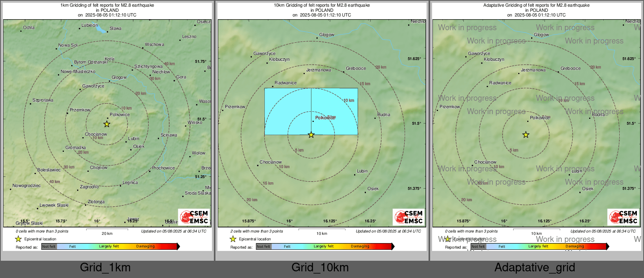The width and height of the screenshot is (644, 278).
Task: Click the Jerzmanowa label on the 10km map
Action: [318, 70]
